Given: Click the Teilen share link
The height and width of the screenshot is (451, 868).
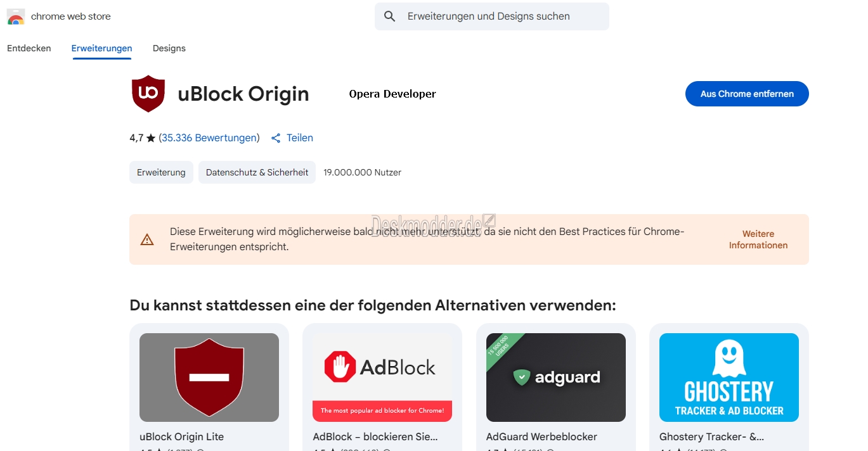Looking at the screenshot, I should [300, 137].
